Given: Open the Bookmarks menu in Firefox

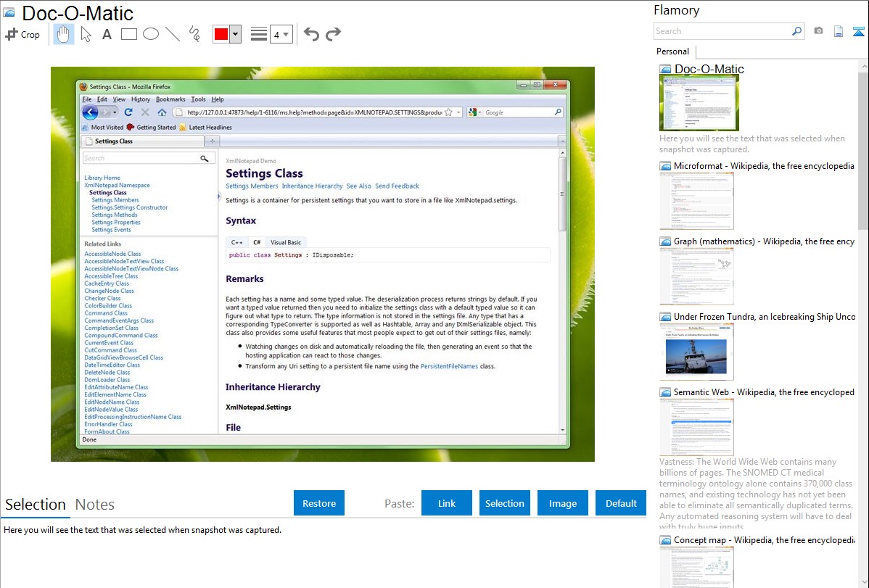Looking at the screenshot, I should tap(170, 99).
